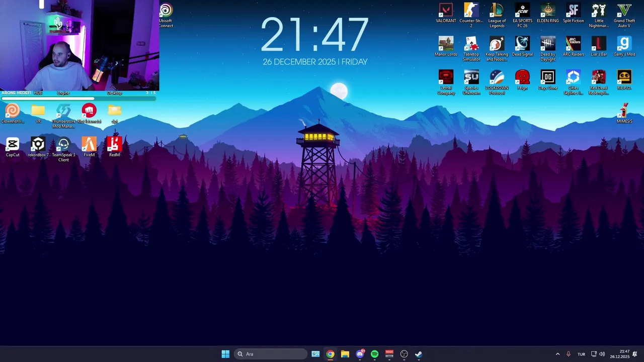Click the ClownfishVoiceChanger desktop icon
The width and height of the screenshot is (644, 362).
13,114
